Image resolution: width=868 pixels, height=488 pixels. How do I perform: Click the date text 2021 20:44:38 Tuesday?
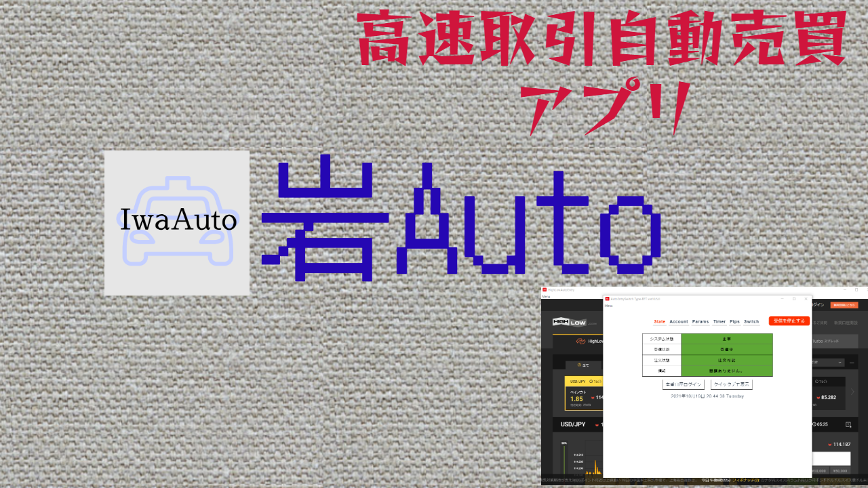(707, 396)
